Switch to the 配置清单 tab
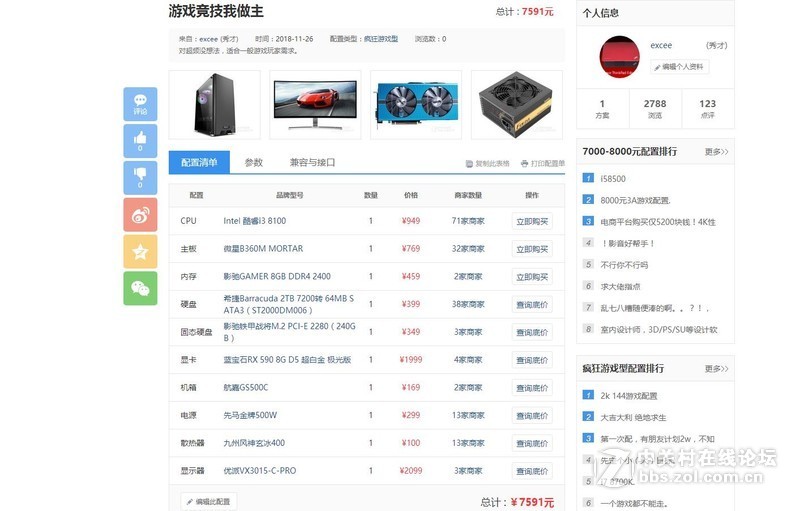 tap(199, 162)
